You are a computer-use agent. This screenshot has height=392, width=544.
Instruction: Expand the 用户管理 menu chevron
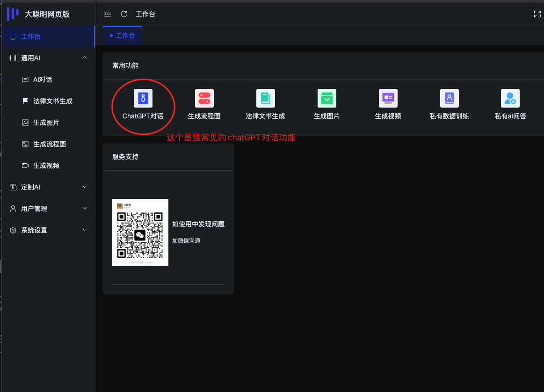pos(85,209)
